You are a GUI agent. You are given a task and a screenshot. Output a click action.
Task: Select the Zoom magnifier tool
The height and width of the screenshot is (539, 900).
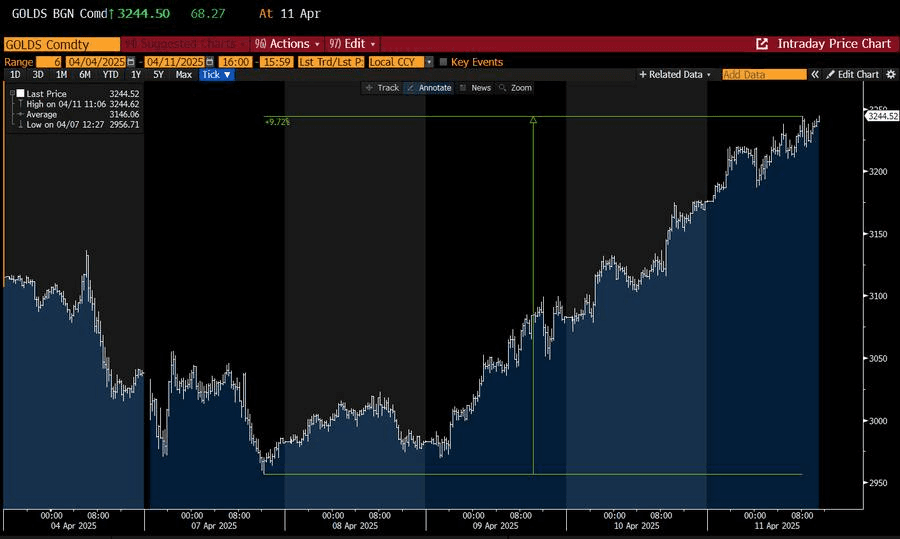tap(515, 88)
